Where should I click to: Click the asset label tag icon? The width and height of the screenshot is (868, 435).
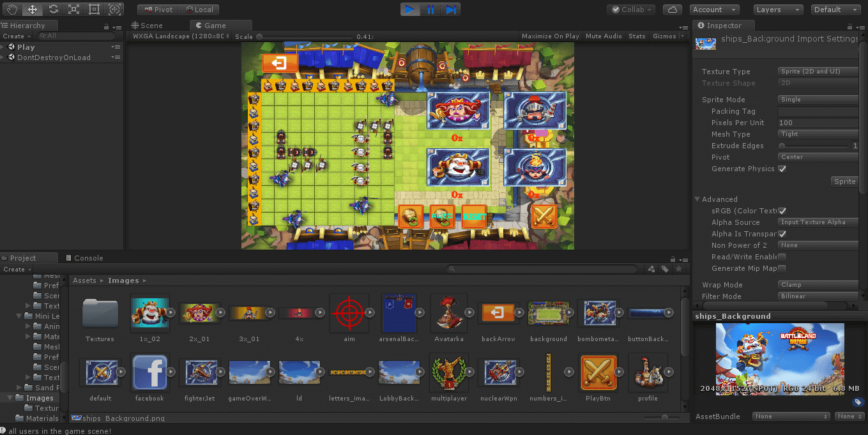[x=858, y=402]
